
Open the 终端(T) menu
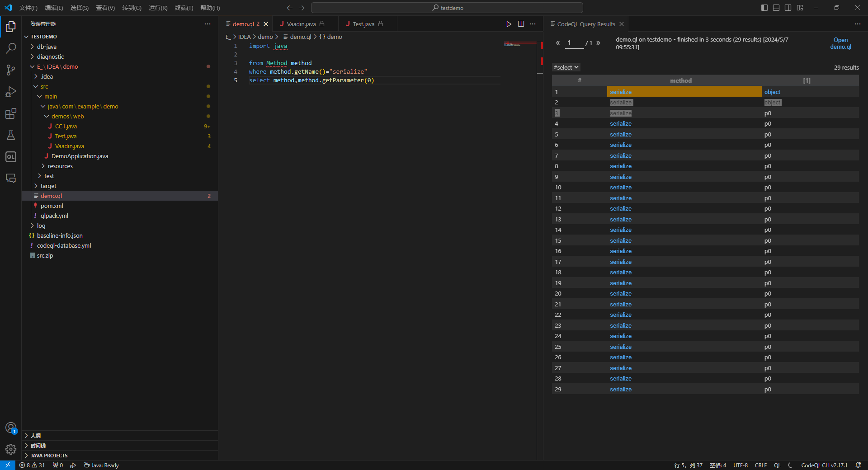click(x=184, y=8)
